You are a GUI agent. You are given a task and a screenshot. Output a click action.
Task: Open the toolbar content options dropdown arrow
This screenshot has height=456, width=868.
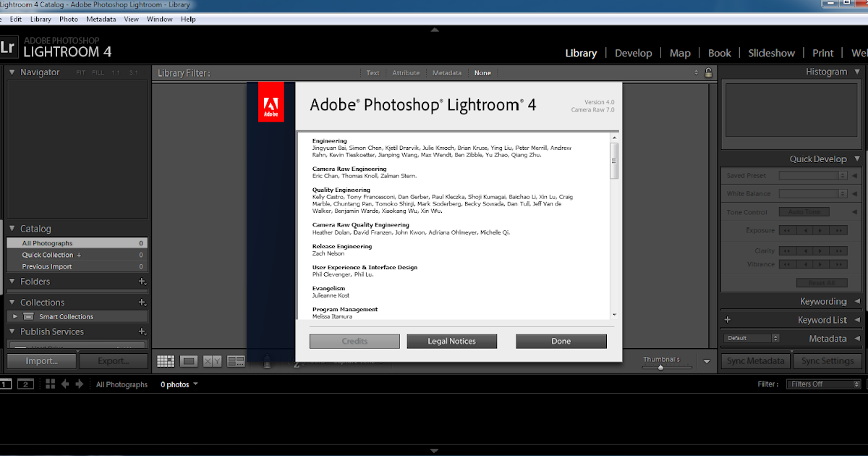tap(707, 361)
